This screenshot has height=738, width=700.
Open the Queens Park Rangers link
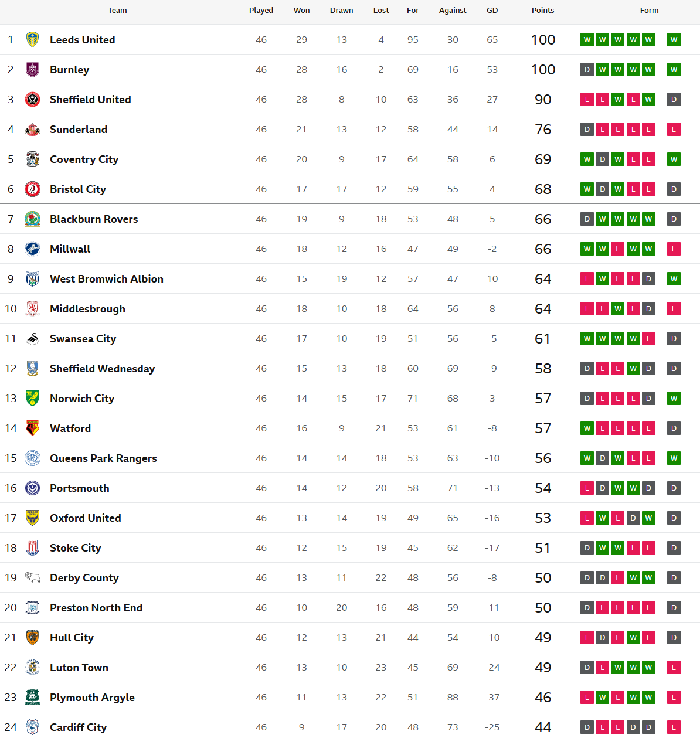tap(103, 458)
